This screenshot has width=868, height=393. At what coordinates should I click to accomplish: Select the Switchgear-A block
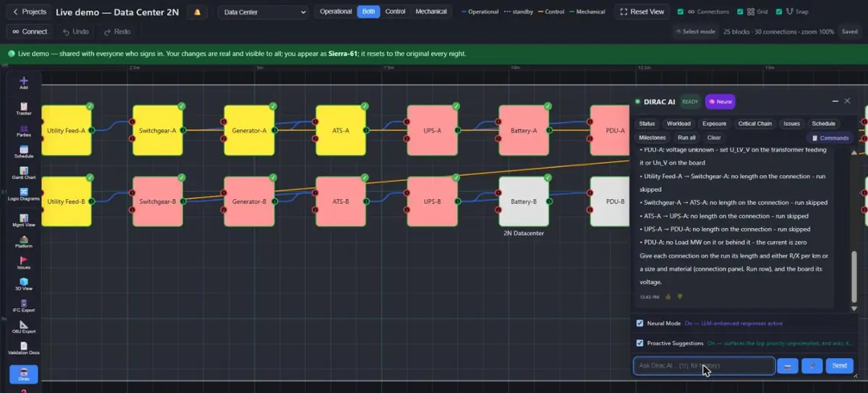tap(158, 130)
